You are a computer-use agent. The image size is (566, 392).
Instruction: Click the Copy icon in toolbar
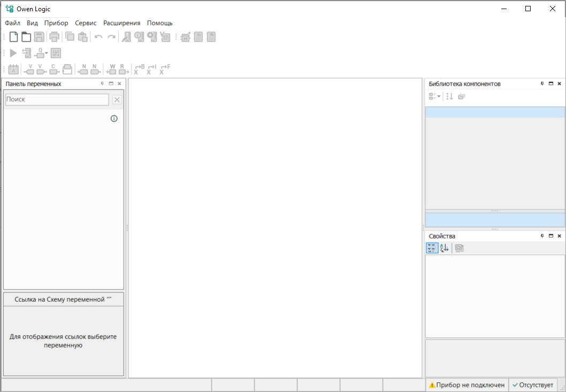tap(70, 37)
